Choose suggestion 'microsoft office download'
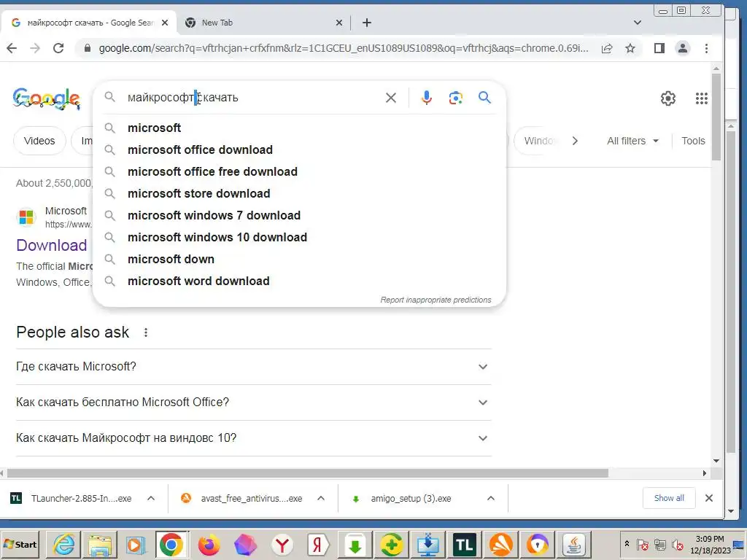The width and height of the screenshot is (747, 560). [x=299, y=150]
